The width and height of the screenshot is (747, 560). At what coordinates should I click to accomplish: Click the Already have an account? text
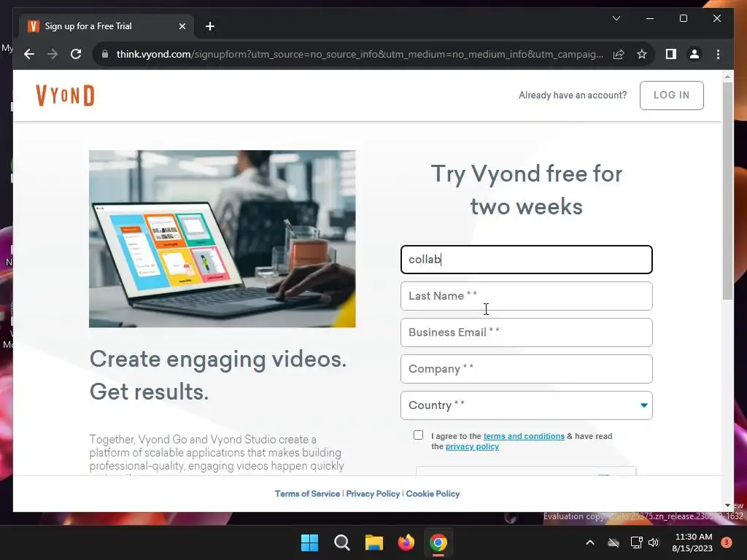[573, 96]
